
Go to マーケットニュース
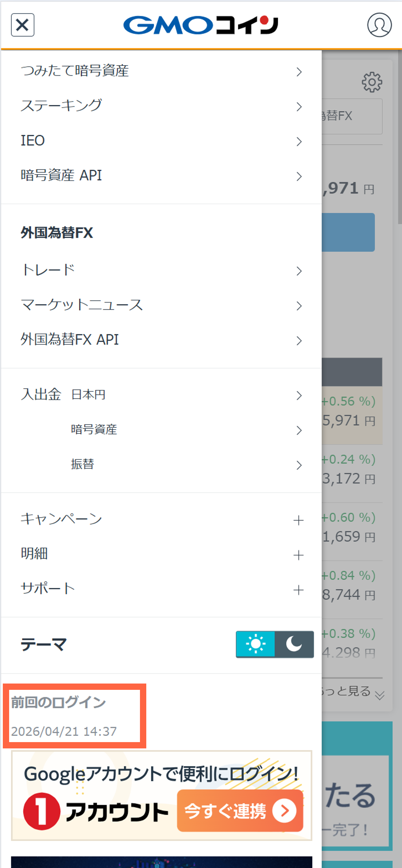click(161, 305)
